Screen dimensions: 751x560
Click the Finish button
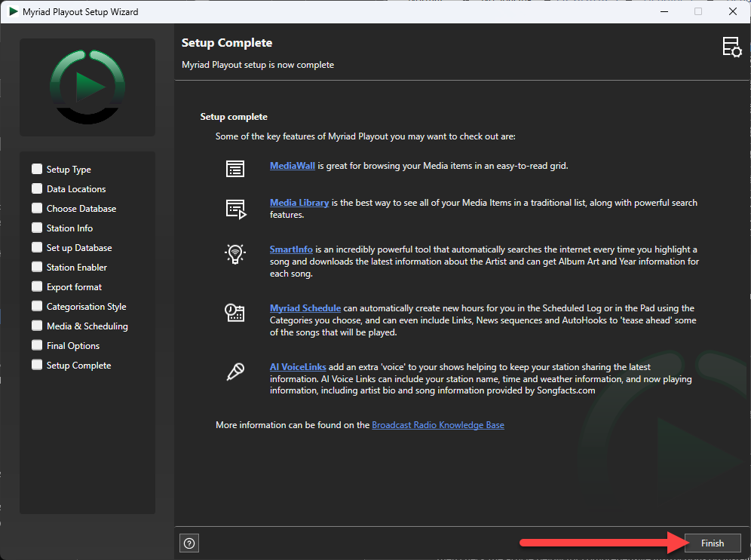point(713,543)
